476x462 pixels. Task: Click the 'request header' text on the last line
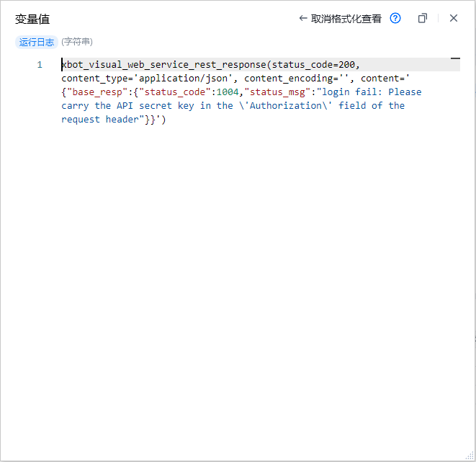click(100, 120)
